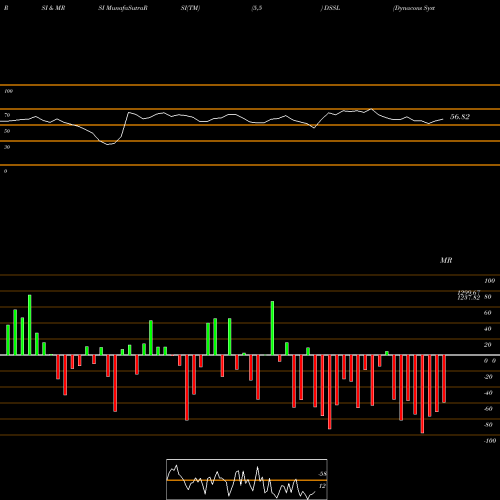Click the 60 label on MR axis
Screen dimensions: 500x500
(x=488, y=313)
